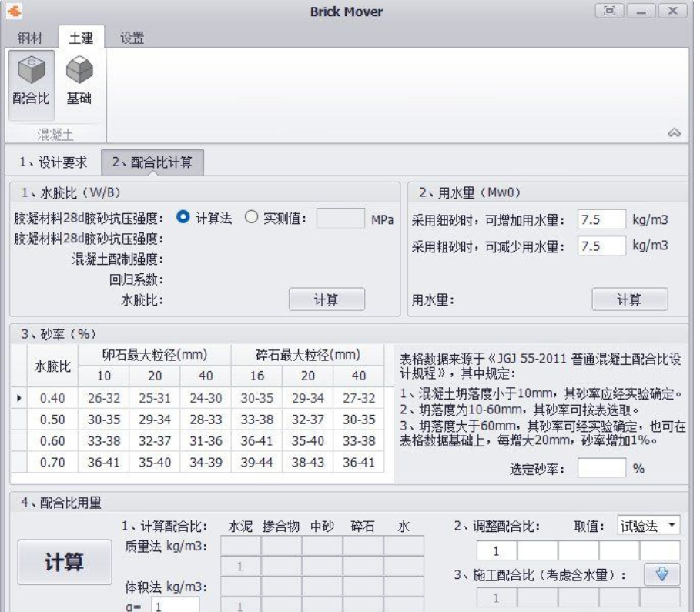This screenshot has height=612, width=700.
Task: Click the cell with value 39-44
Action: point(256,462)
